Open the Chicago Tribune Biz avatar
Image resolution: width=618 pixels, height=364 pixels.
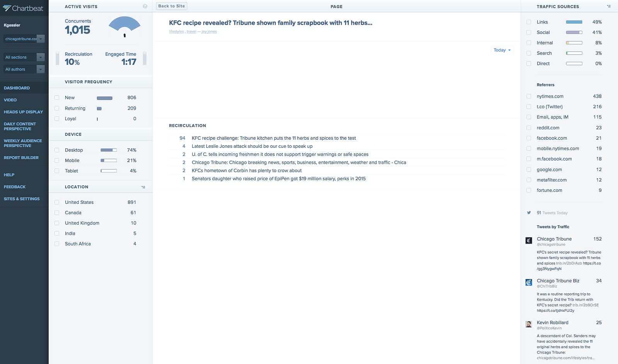[x=529, y=282]
